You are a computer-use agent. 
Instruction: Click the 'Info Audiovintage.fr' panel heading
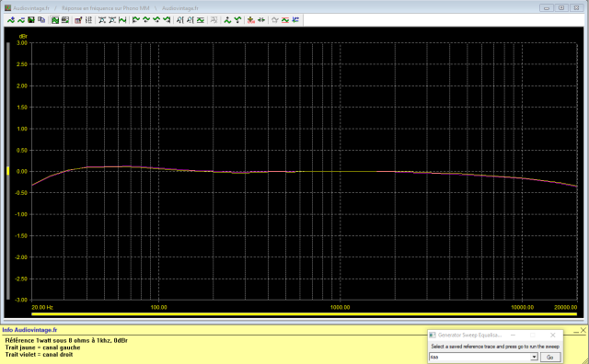(29, 330)
